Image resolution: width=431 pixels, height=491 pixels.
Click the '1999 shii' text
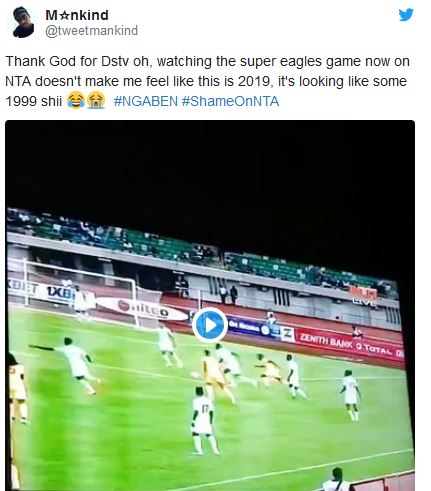click(34, 101)
